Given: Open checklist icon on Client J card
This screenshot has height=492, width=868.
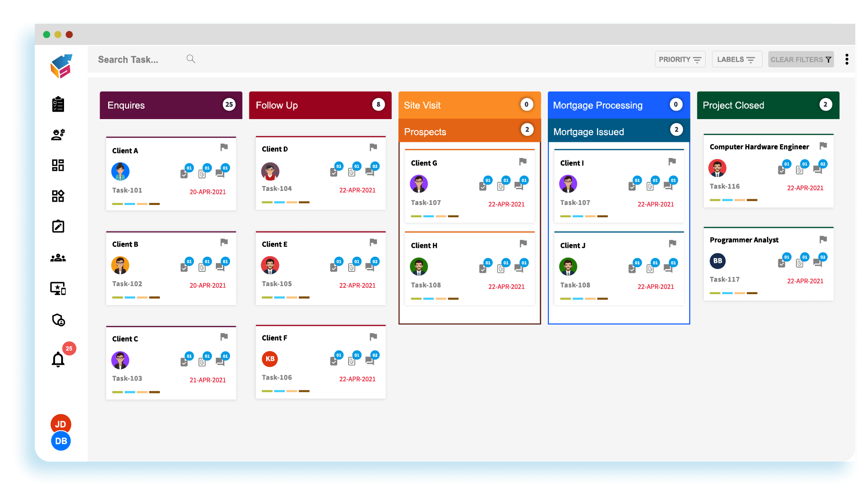Looking at the screenshot, I should [x=632, y=269].
